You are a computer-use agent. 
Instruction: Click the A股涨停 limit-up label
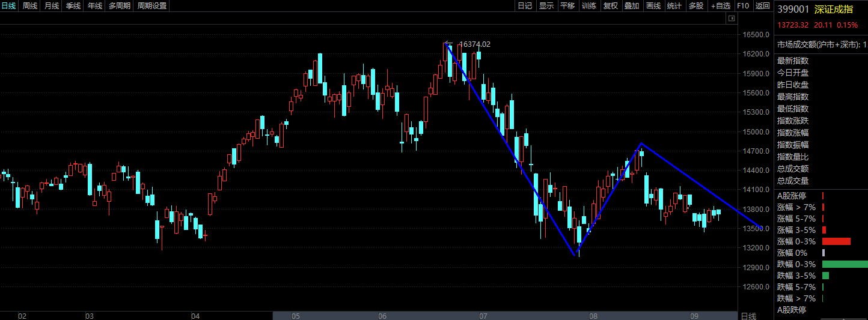[x=792, y=196]
